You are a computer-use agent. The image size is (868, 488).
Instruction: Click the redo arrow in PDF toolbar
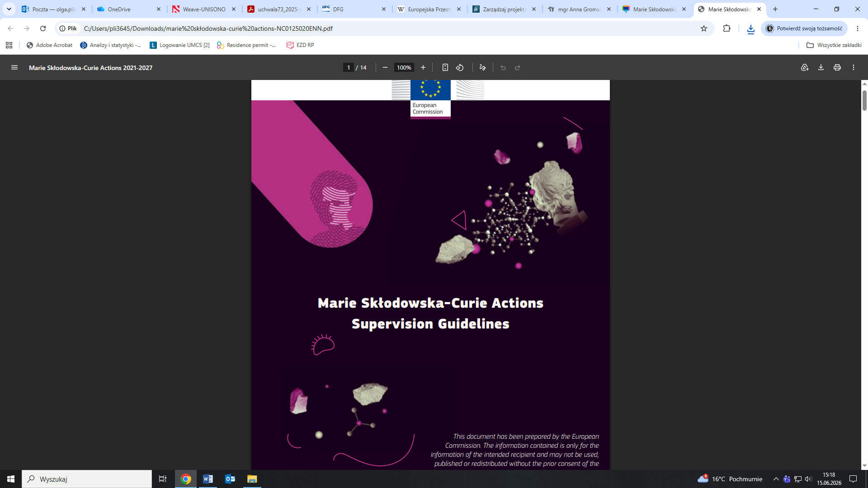[518, 68]
